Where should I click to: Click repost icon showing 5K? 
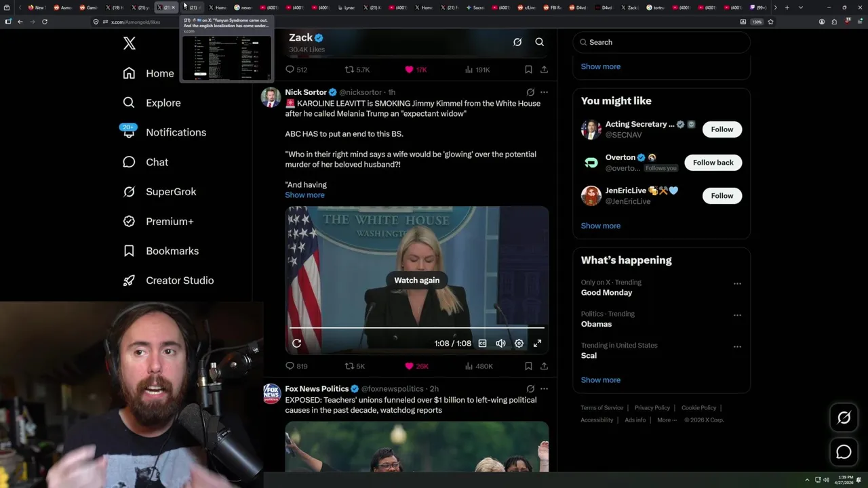349,366
